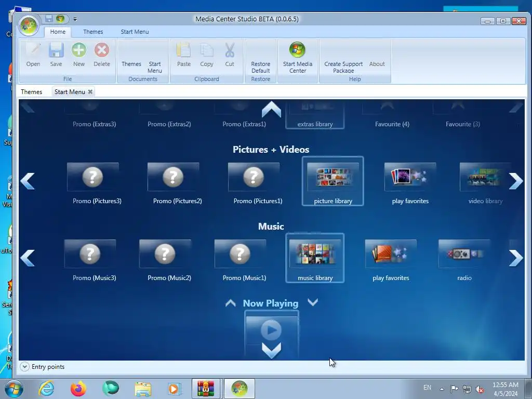Click the Cut scissors icon

click(230, 50)
